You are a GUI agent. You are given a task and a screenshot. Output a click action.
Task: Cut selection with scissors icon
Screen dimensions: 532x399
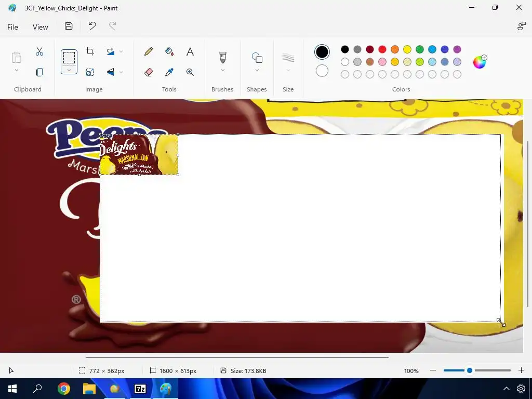tap(39, 51)
